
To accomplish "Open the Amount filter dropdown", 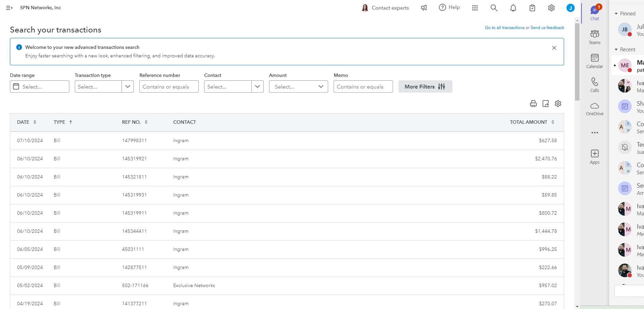I will 298,86.
